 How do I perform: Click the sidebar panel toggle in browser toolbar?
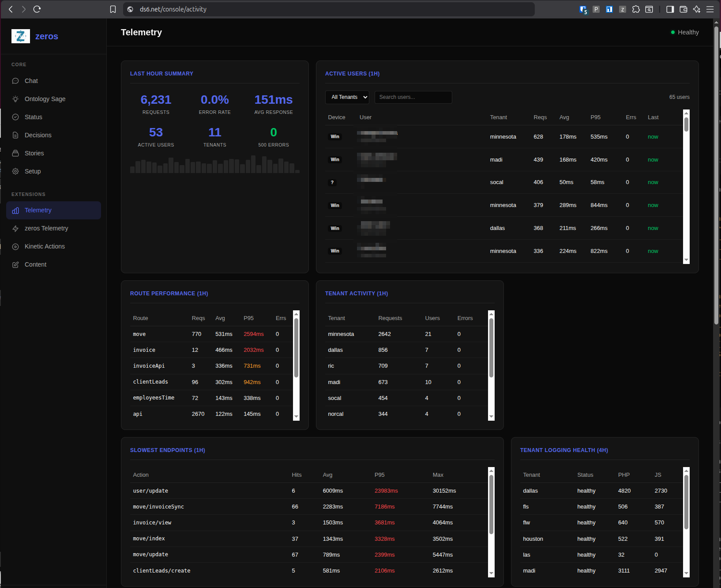click(x=669, y=9)
